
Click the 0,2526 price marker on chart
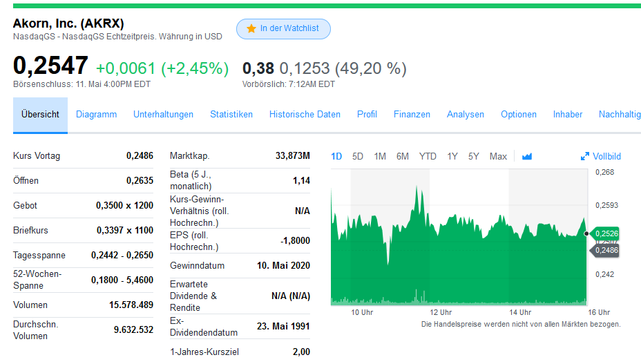click(x=606, y=233)
